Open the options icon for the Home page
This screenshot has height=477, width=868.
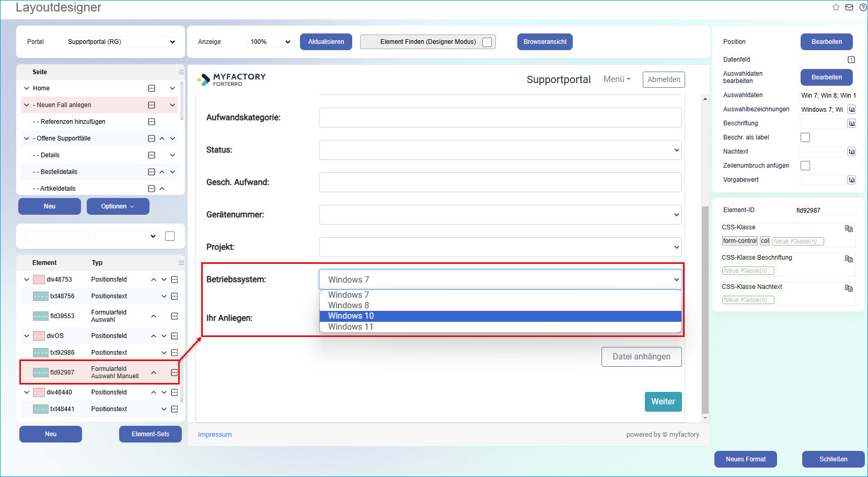[152, 88]
